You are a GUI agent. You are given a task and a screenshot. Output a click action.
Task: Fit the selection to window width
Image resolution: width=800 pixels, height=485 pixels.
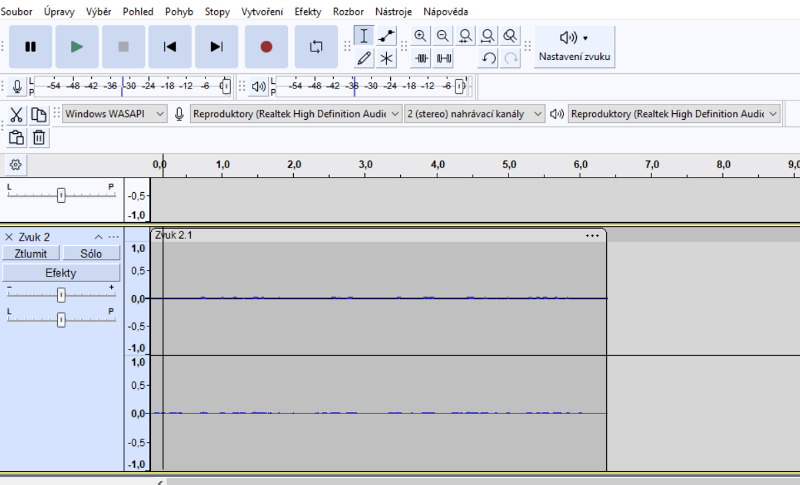[x=465, y=36]
